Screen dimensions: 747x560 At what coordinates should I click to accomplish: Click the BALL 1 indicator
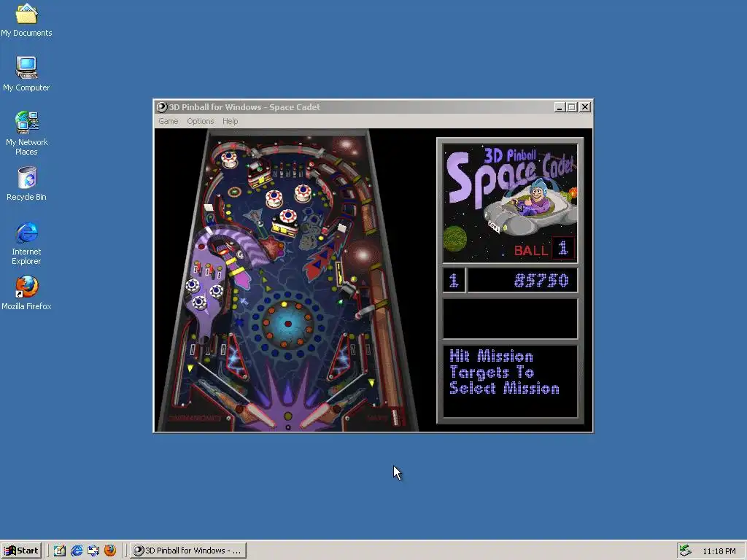coord(544,249)
